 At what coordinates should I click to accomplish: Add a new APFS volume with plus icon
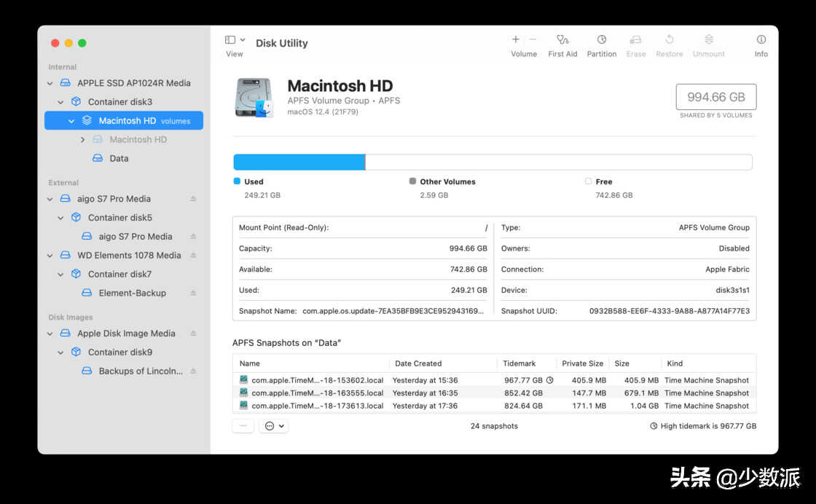tap(515, 39)
